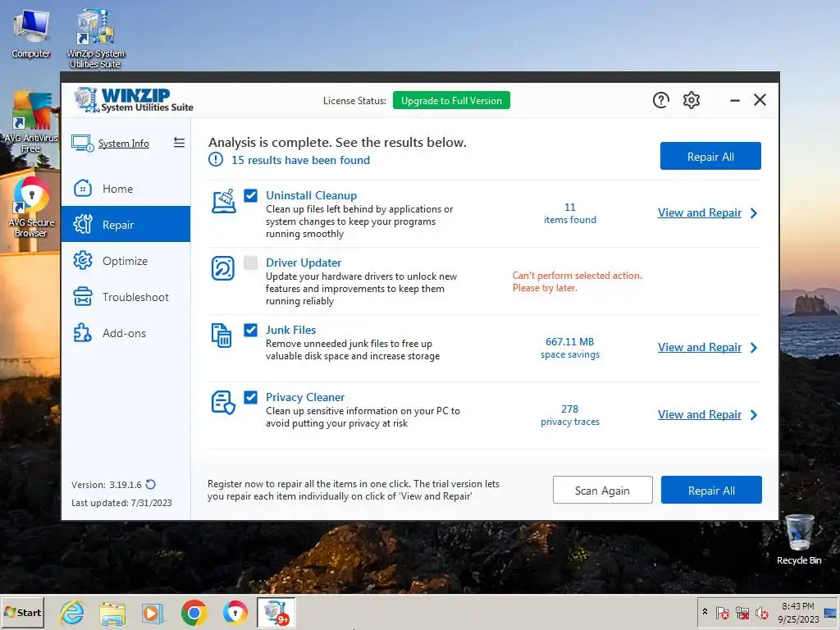Click Upgrade to Full Version button
This screenshot has width=840, height=630.
(451, 101)
